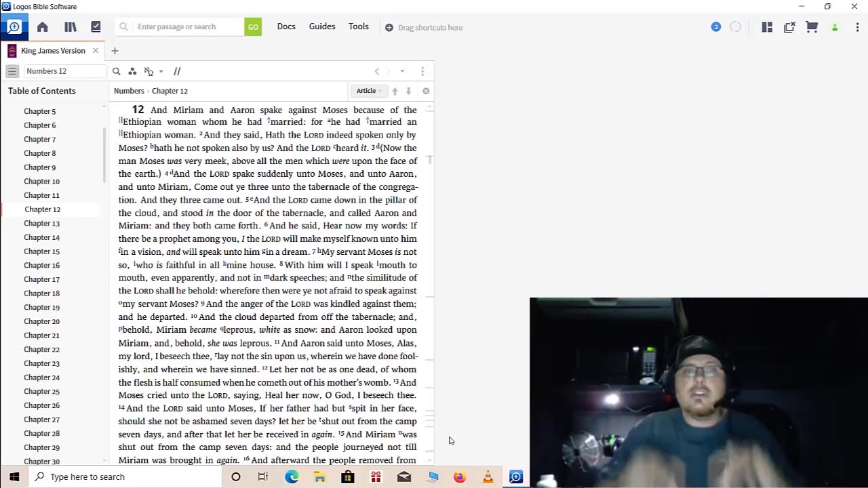The height and width of the screenshot is (488, 868).
Task: Open the resource panel menu
Action: click(x=422, y=71)
